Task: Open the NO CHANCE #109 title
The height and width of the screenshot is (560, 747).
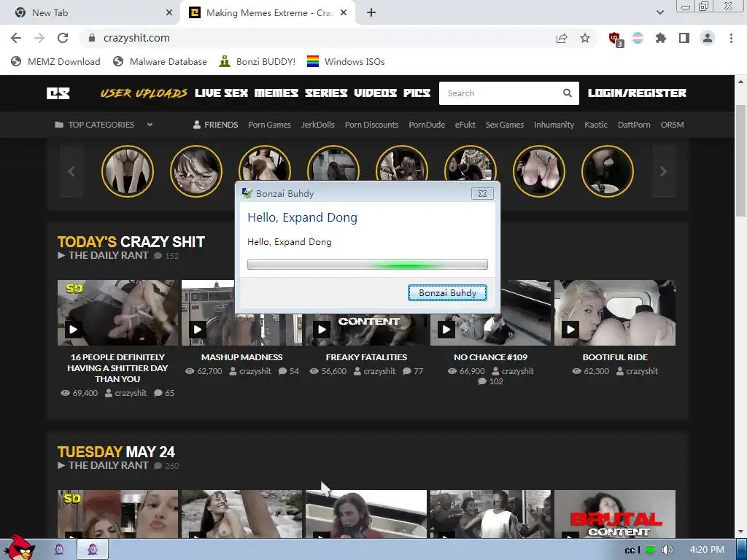Action: click(x=491, y=357)
